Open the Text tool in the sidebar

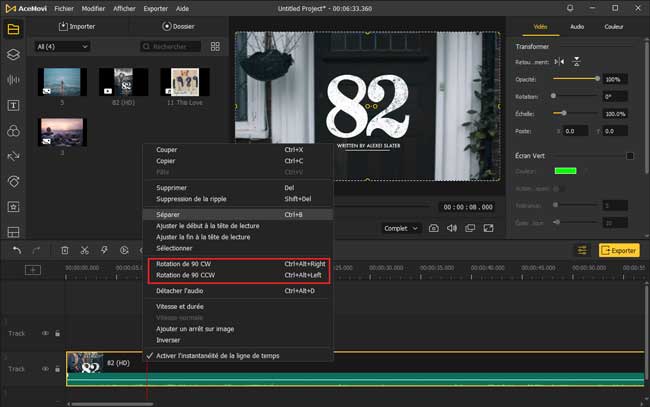[13, 105]
